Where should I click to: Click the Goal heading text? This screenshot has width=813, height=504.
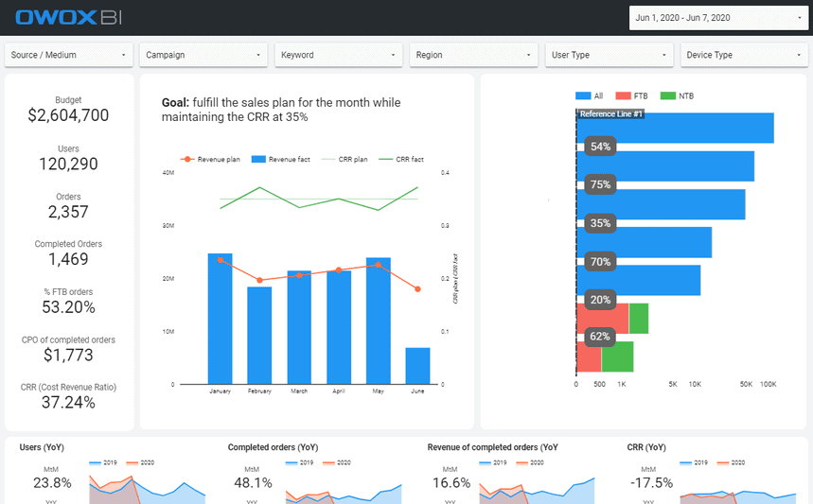point(281,110)
